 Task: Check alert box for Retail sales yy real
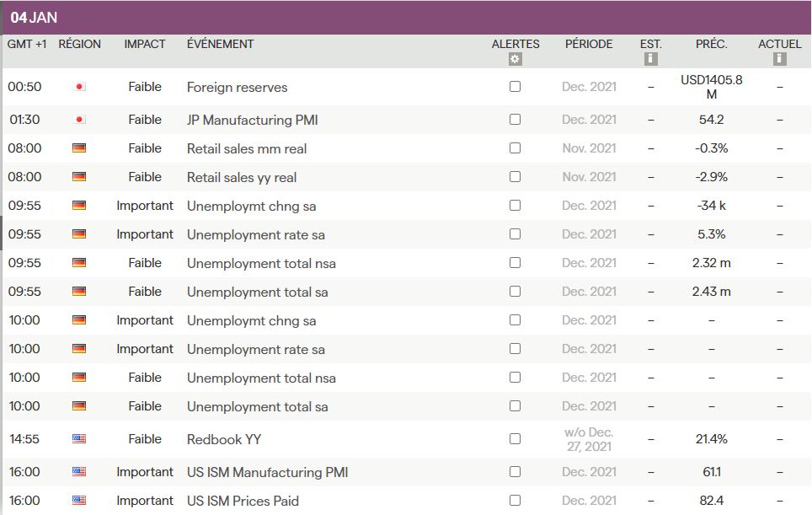click(515, 177)
